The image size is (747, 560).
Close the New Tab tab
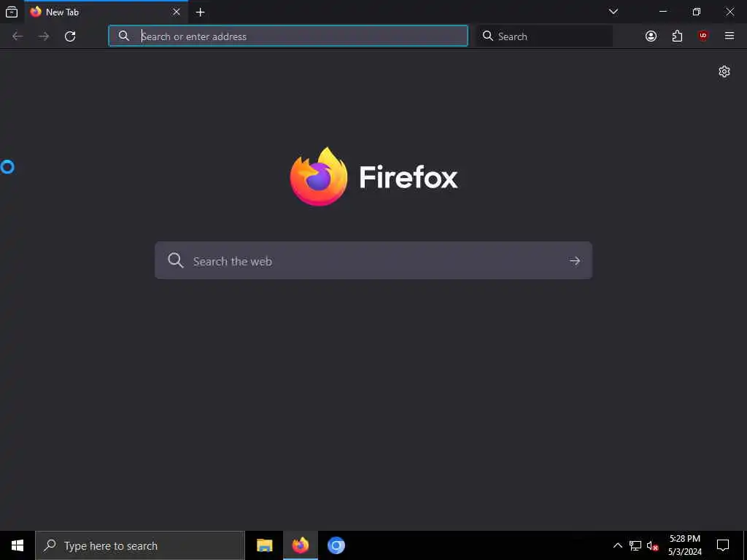[x=177, y=12]
